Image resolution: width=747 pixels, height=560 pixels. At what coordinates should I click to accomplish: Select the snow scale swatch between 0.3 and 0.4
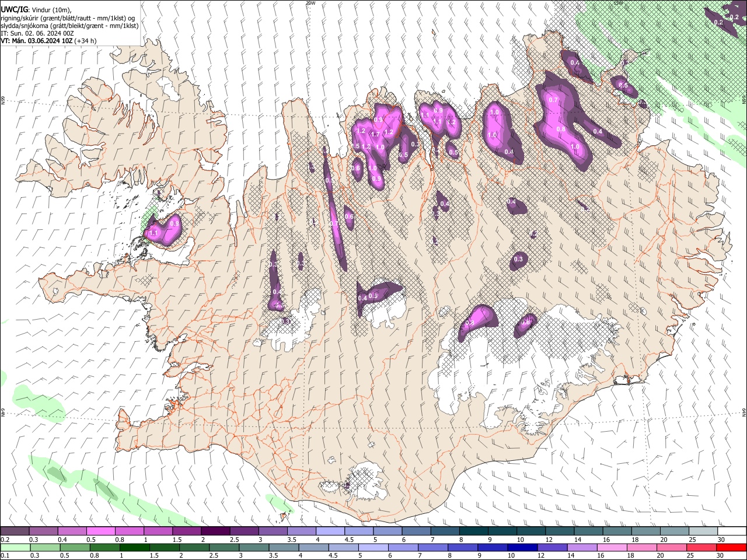[x=43, y=531]
